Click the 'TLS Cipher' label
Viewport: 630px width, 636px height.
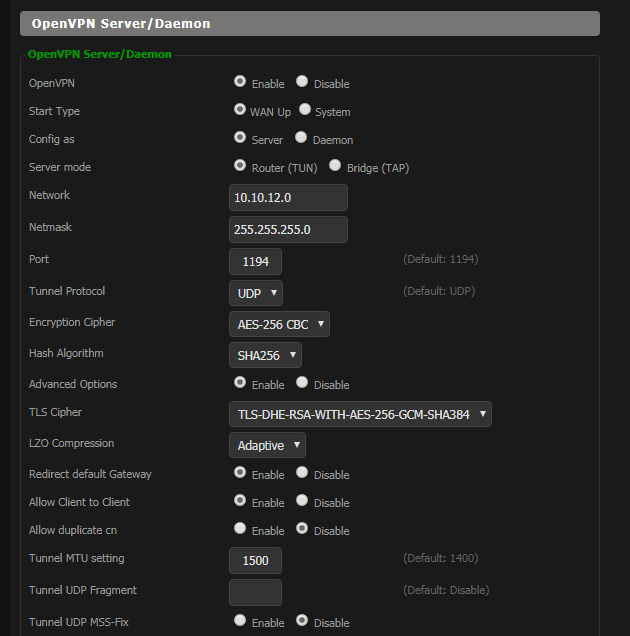pyautogui.click(x=55, y=413)
